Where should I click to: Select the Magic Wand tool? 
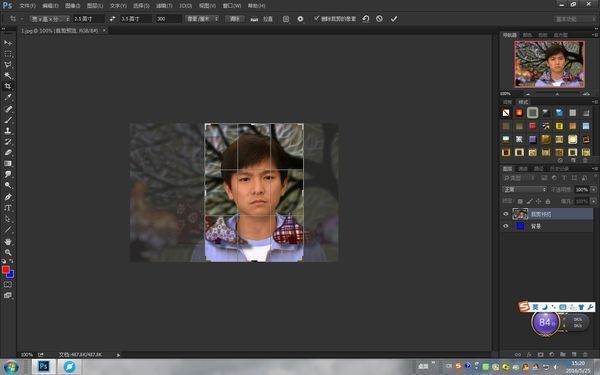click(8, 75)
